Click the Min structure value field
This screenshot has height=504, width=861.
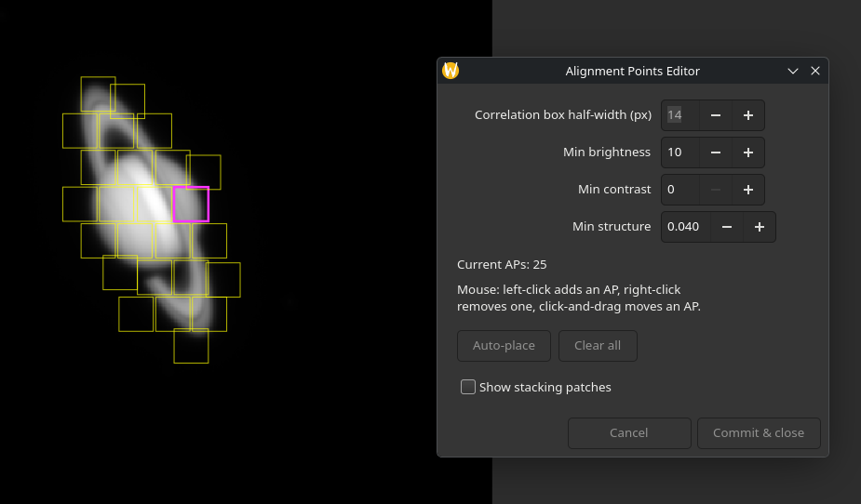tap(686, 227)
